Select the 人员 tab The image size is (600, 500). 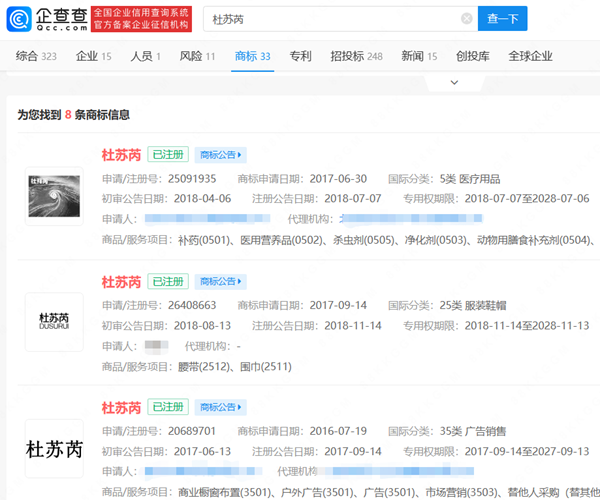point(145,57)
